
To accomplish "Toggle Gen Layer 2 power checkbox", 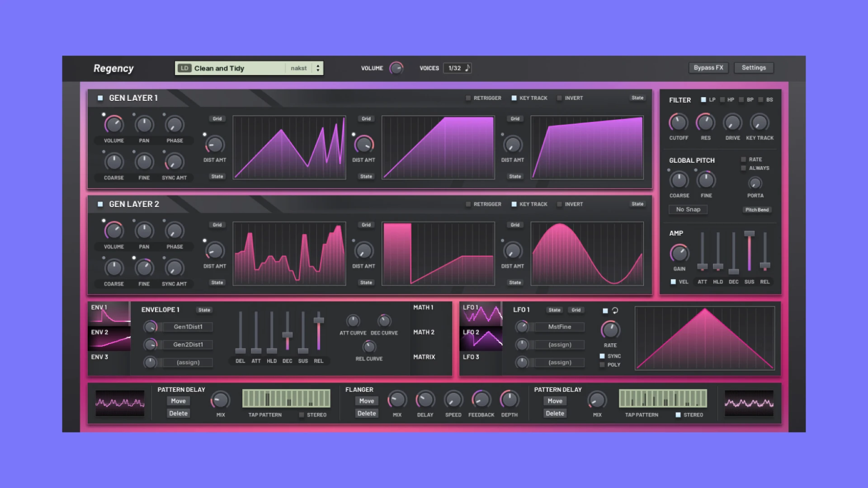I will 100,204.
